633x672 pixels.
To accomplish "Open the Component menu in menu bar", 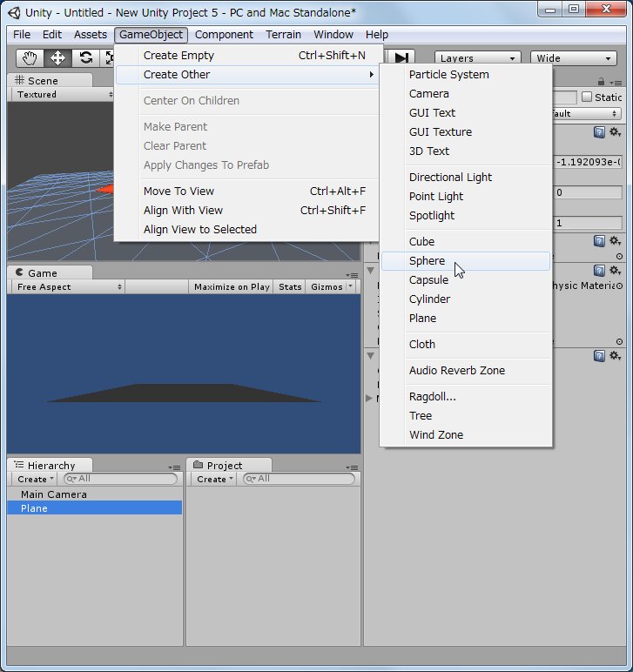I will (x=224, y=35).
